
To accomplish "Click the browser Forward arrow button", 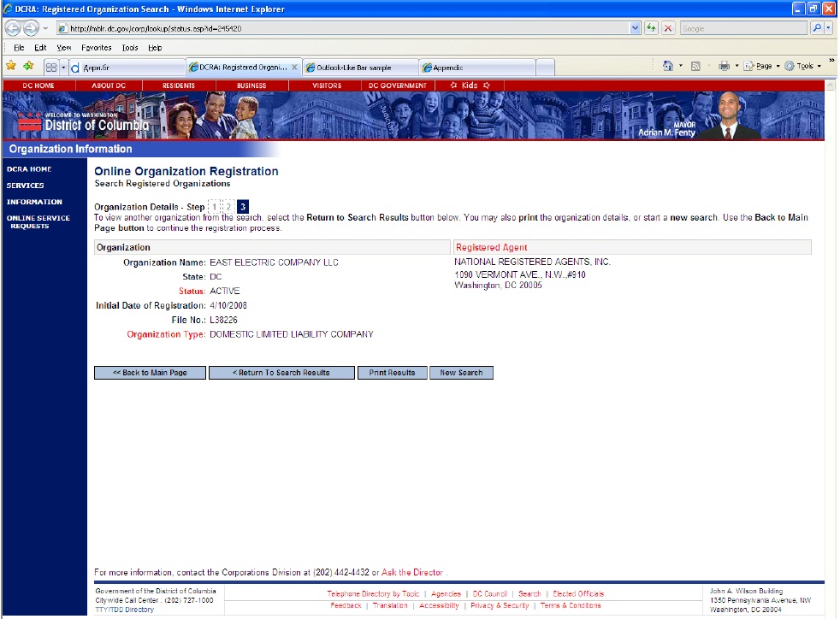I will coord(31,28).
